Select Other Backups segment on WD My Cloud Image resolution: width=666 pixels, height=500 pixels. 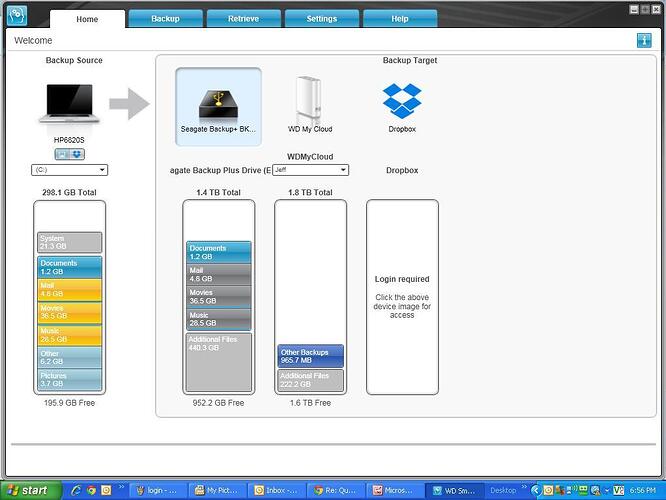pos(310,356)
